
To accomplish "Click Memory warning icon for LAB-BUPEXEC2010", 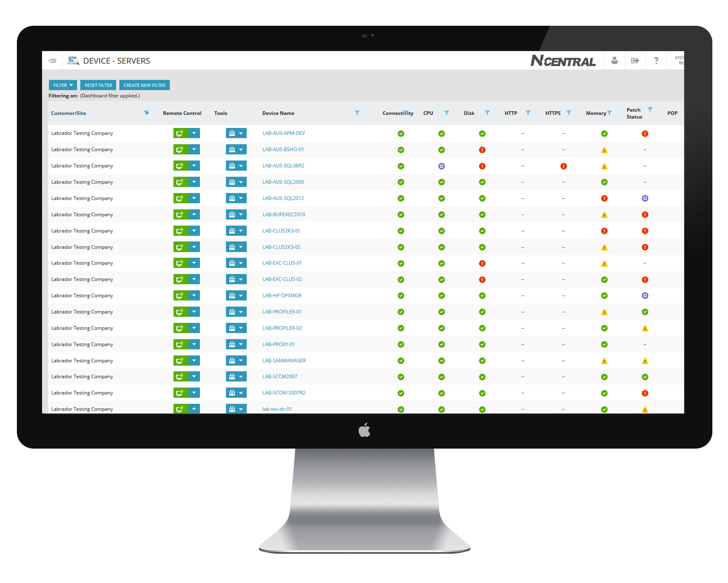I will pos(604,215).
